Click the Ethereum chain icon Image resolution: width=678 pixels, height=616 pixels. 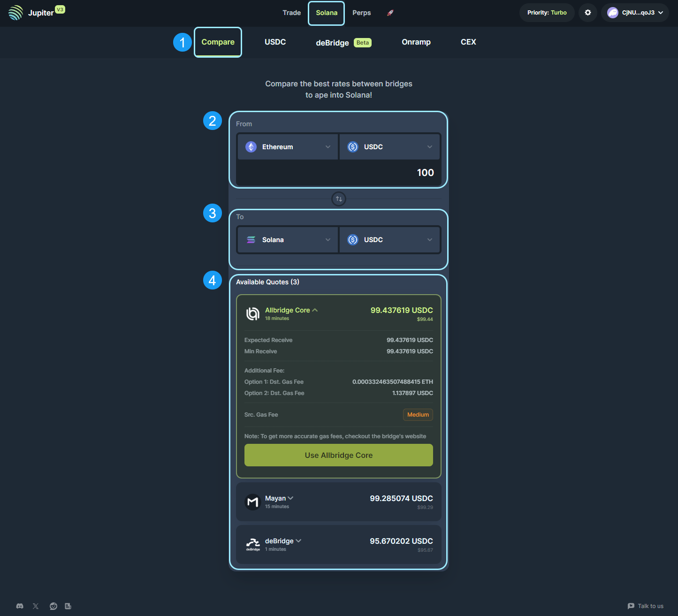pyautogui.click(x=251, y=147)
